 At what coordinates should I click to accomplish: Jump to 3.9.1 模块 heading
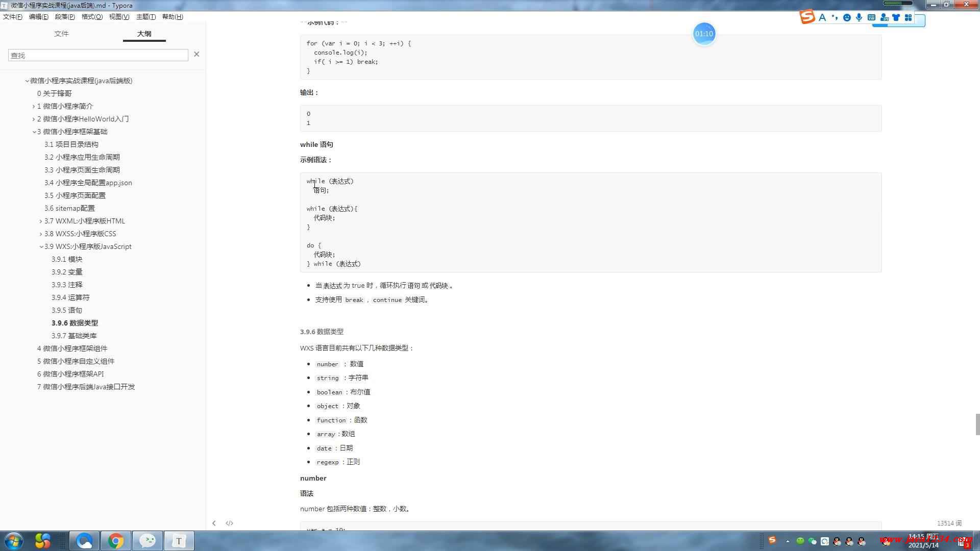(67, 259)
